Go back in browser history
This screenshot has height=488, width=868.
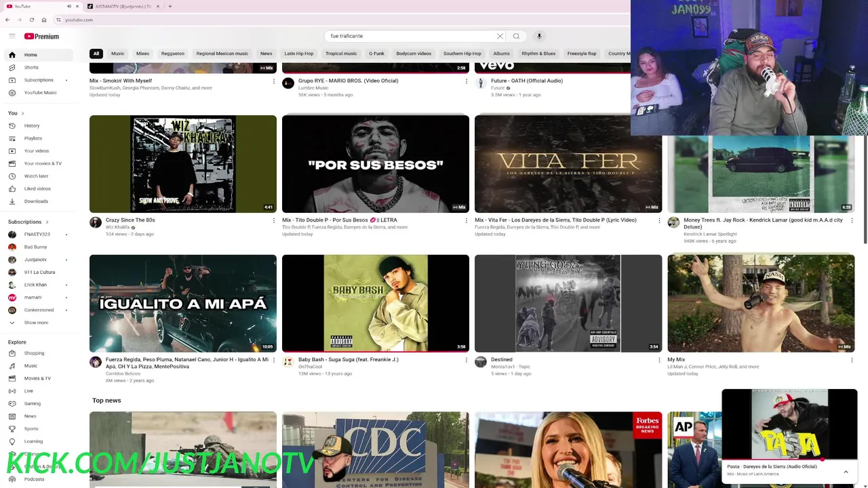(x=7, y=20)
